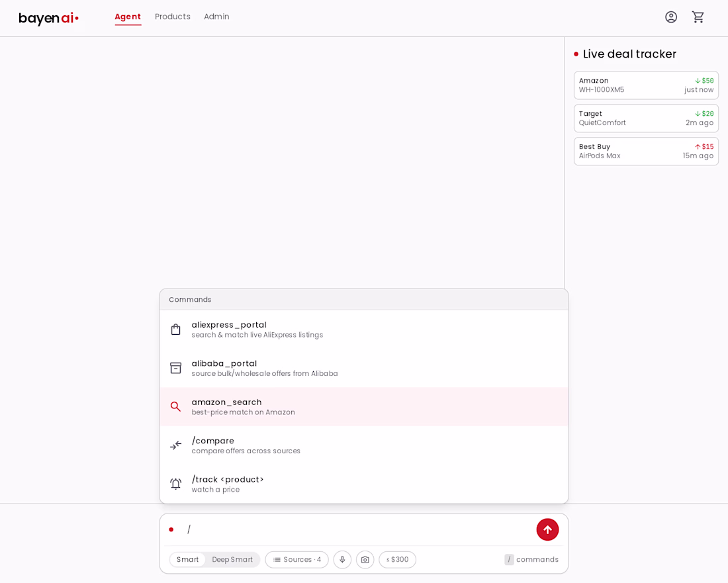The height and width of the screenshot is (583, 728).
Task: Choose the alibaba_portal command
Action: click(364, 368)
